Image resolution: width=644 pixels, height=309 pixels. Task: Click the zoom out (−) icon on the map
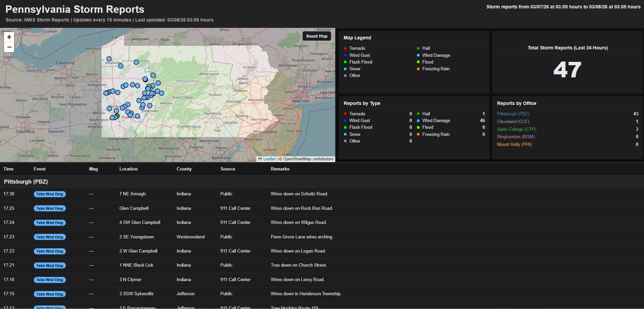[9, 47]
